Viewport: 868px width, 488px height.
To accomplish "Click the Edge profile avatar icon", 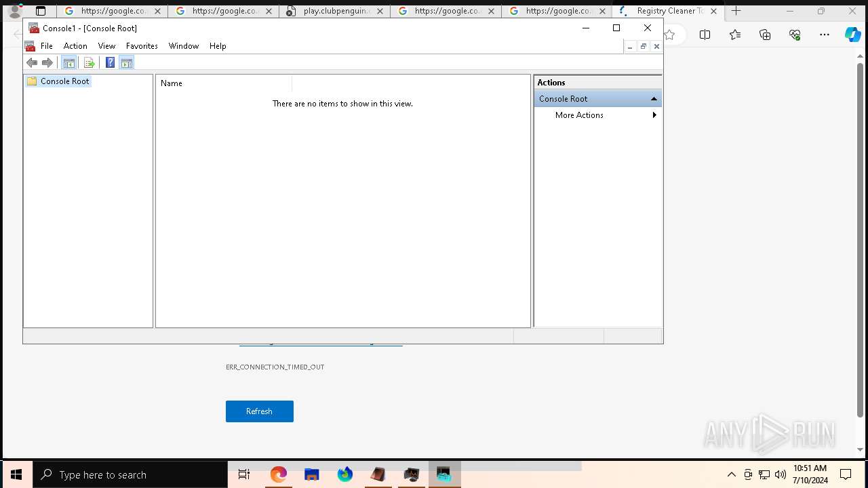I will point(15,12).
